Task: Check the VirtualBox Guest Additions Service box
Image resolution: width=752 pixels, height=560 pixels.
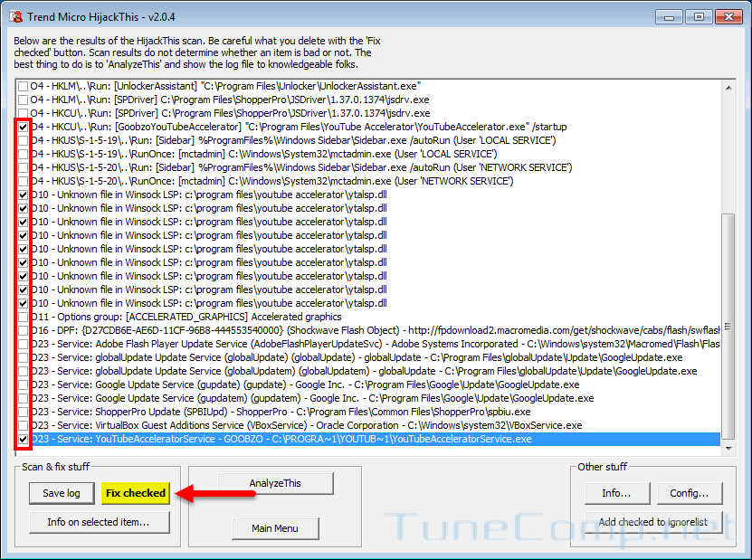Action: (x=23, y=425)
